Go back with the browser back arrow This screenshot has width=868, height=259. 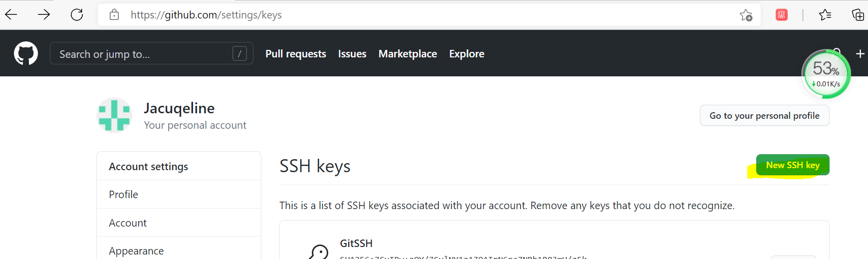tap(11, 14)
